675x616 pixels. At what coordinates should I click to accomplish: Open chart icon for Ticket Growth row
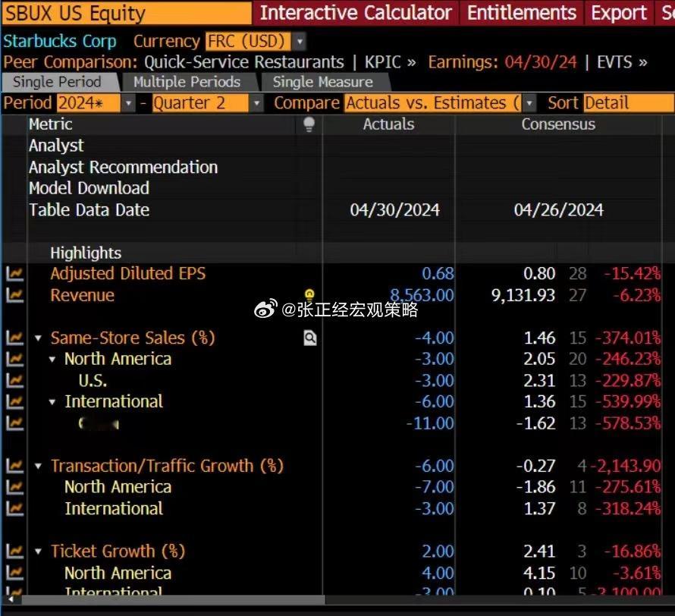click(14, 552)
